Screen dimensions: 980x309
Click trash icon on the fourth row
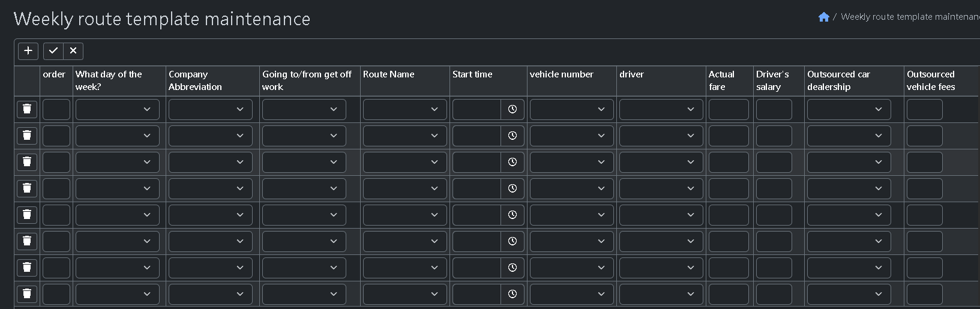click(27, 188)
